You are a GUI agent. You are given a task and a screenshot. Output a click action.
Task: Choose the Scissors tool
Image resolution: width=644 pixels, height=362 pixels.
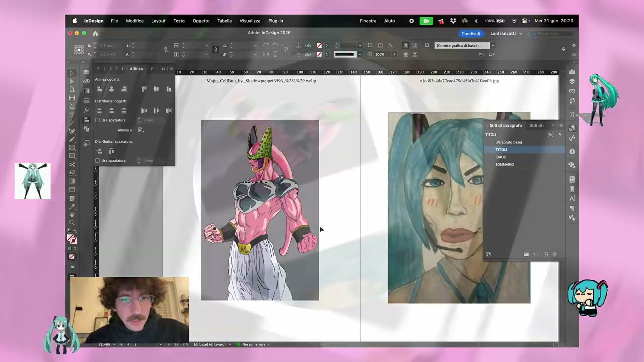pyautogui.click(x=72, y=164)
